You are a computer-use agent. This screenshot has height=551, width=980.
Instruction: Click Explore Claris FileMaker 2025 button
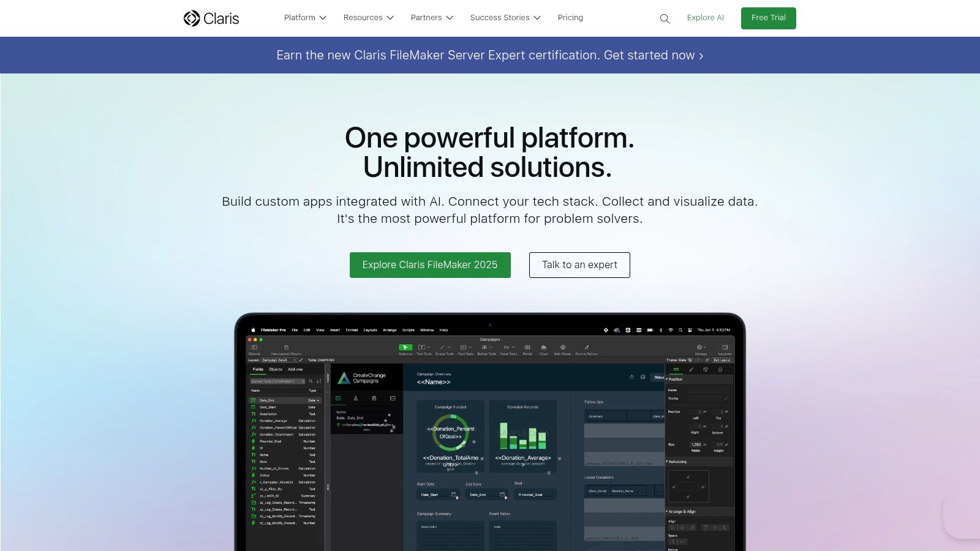[x=430, y=265]
